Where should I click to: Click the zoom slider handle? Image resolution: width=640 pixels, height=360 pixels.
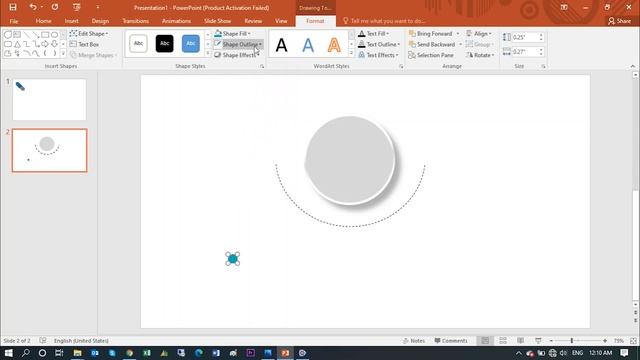point(572,340)
